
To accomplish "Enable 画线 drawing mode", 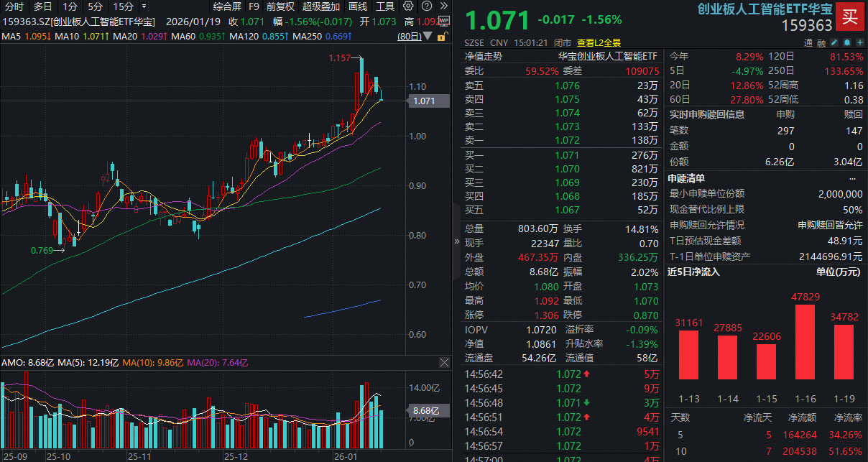I will (358, 6).
